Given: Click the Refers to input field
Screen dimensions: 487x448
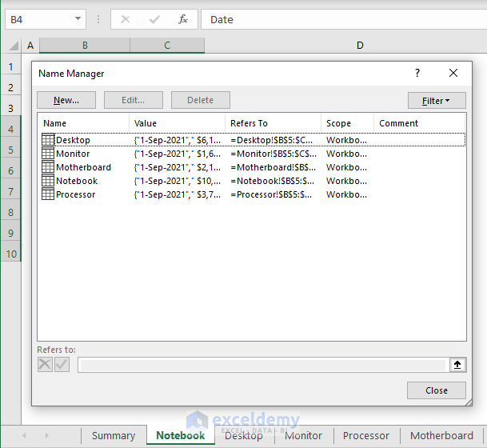Looking at the screenshot, I should click(263, 365).
